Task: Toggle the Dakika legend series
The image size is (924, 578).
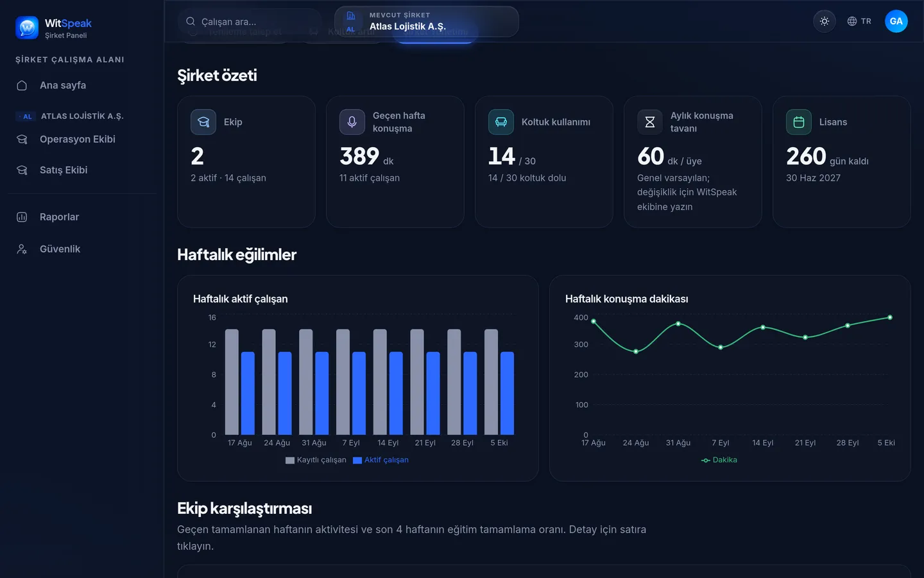Action: [x=719, y=460]
